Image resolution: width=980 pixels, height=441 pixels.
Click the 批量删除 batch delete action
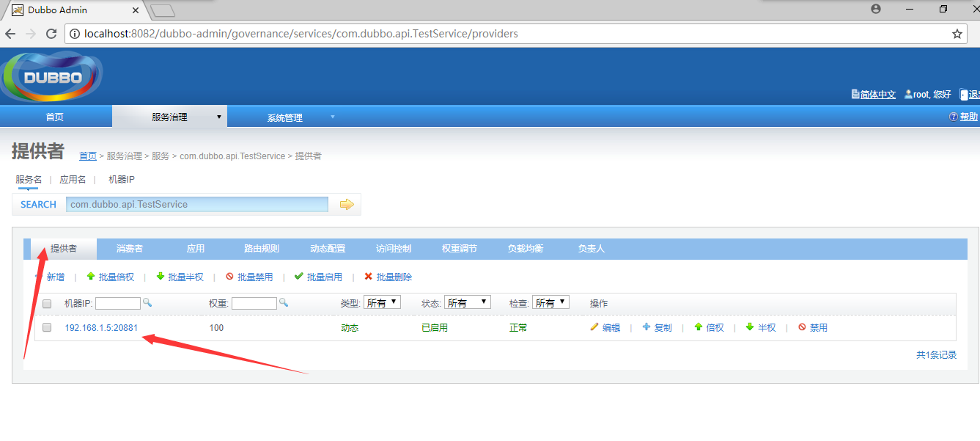[x=388, y=277]
